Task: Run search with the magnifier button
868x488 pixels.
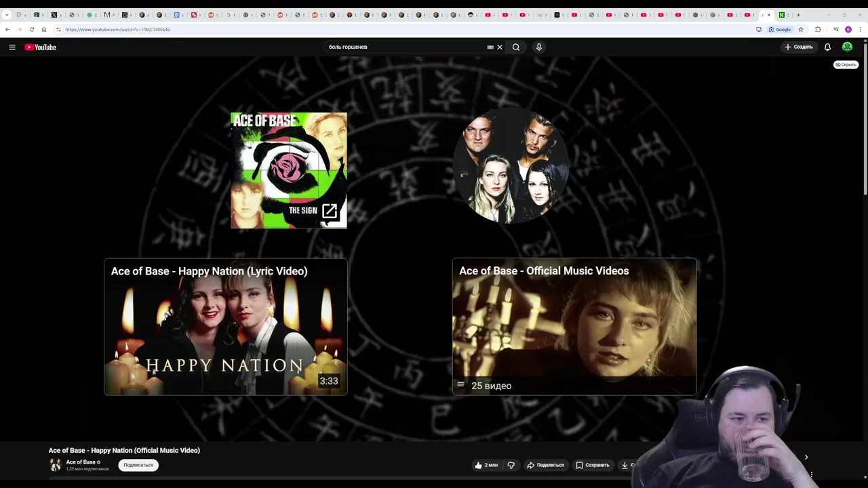Action: pos(516,47)
